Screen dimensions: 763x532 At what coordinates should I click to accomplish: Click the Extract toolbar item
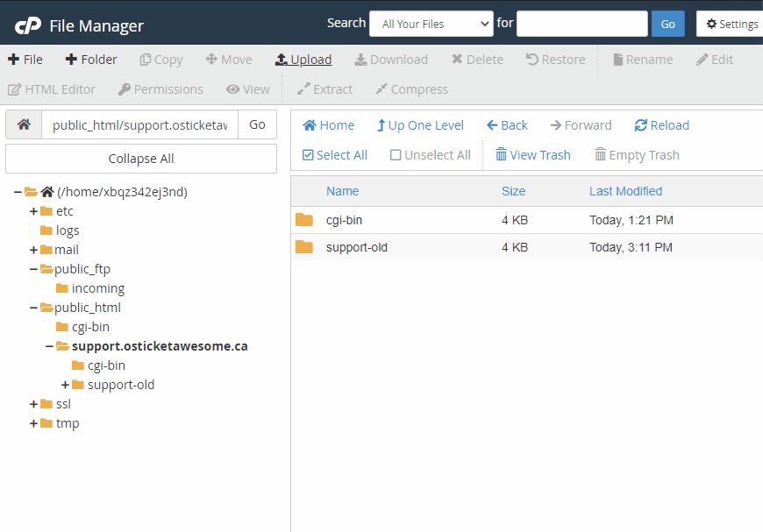324,89
